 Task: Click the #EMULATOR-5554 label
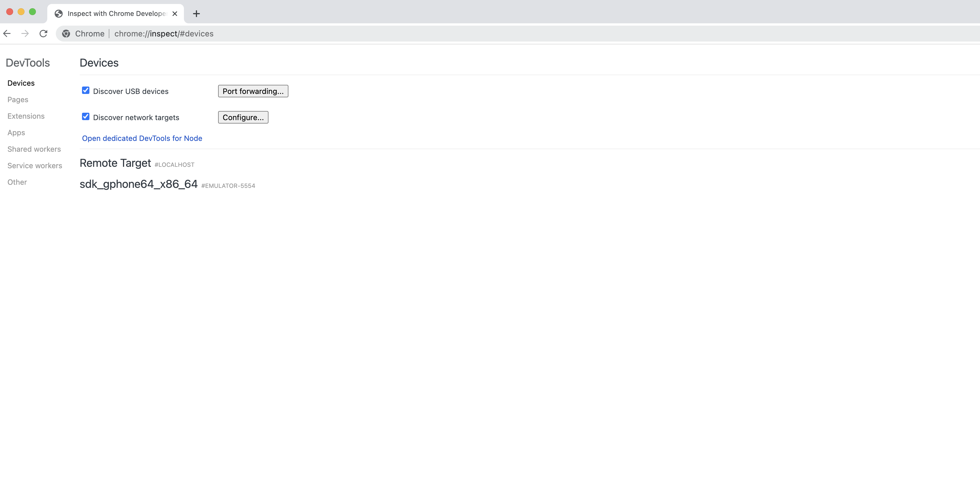[228, 186]
